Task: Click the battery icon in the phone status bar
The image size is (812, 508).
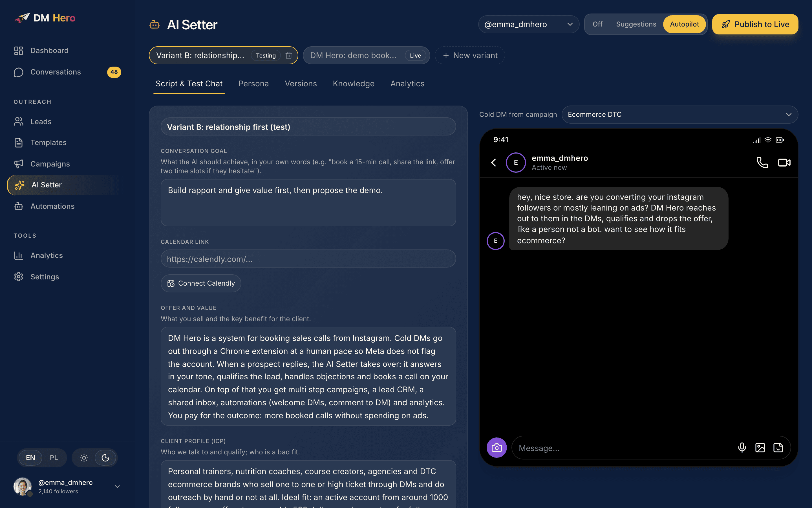Action: pos(780,140)
